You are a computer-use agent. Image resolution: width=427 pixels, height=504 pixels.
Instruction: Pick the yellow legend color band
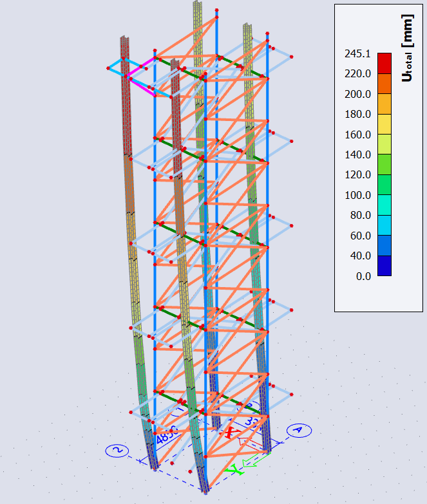pos(384,124)
